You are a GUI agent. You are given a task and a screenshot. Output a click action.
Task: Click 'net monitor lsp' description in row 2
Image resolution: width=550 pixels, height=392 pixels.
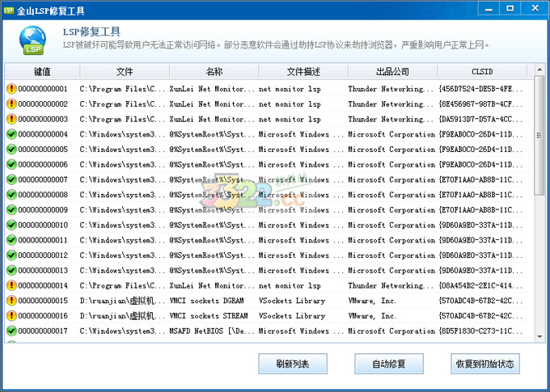tap(290, 103)
